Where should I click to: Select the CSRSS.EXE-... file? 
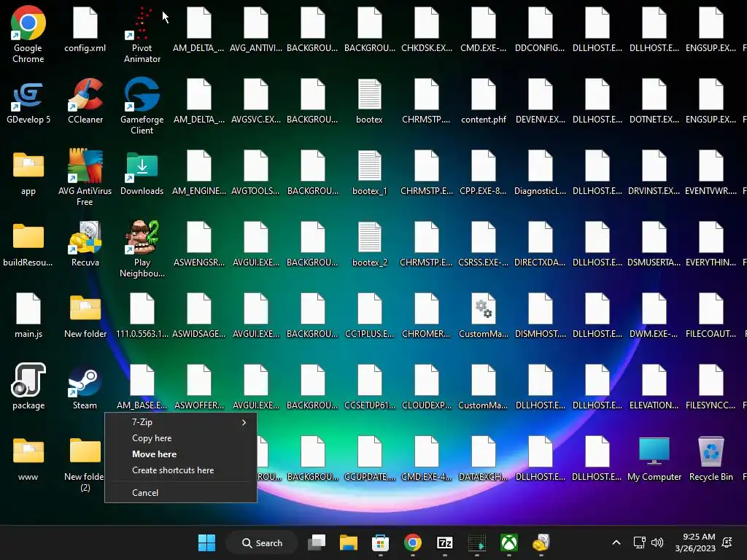click(x=483, y=245)
